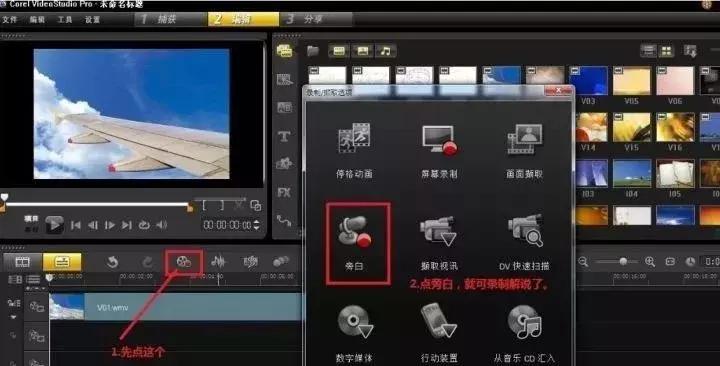Toggle show photos filter in library
This screenshot has width=720, height=366.
pyautogui.click(x=362, y=51)
